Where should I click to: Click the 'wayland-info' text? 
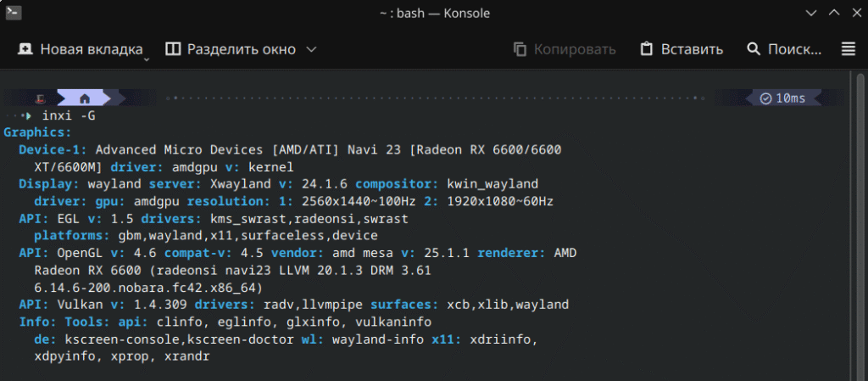tap(377, 339)
